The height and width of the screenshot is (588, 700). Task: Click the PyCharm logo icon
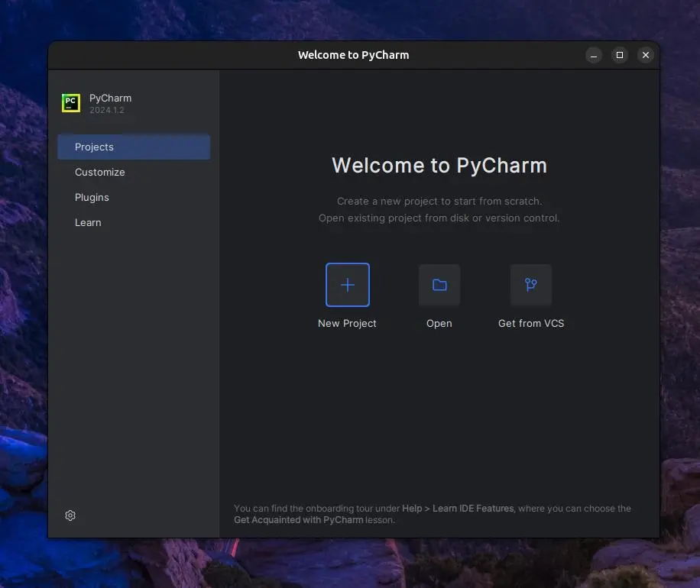pos(71,103)
